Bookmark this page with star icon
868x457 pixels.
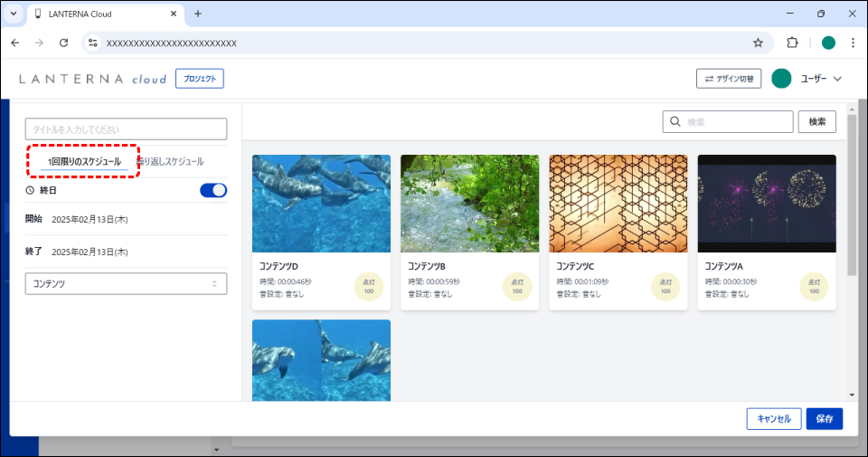758,43
